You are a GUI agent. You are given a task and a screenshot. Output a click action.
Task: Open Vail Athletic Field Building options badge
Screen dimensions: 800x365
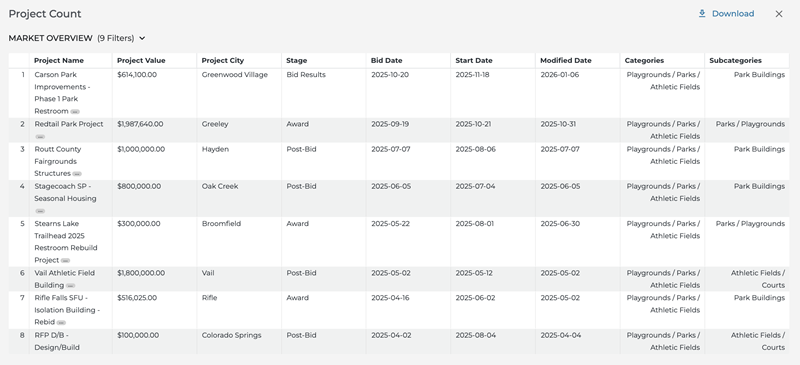pyautogui.click(x=70, y=286)
